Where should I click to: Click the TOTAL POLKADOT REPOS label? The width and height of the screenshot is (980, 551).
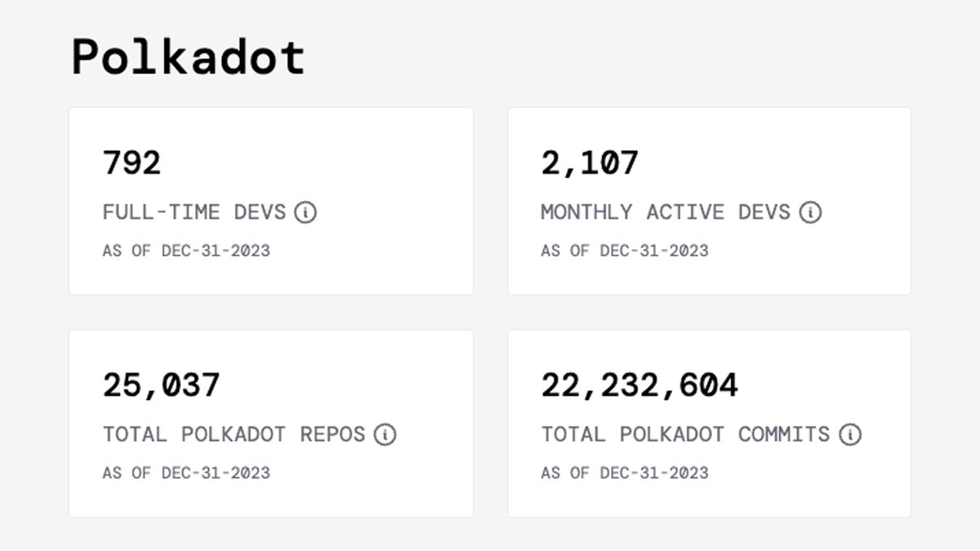[234, 434]
